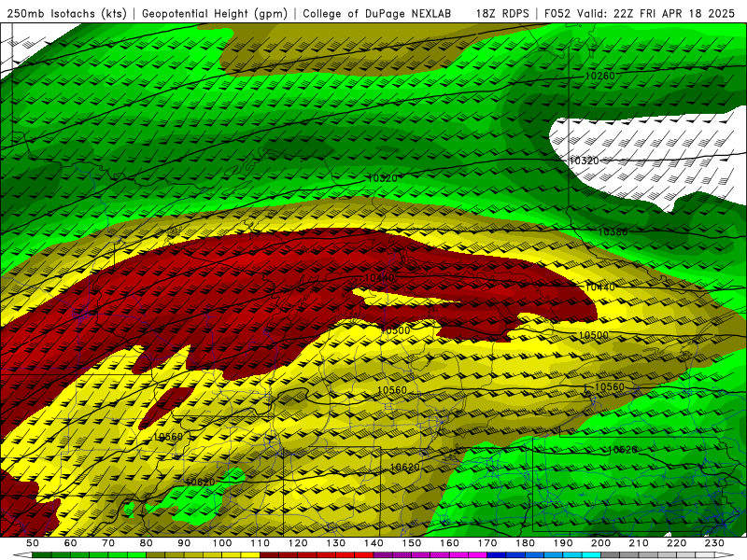
Task: Click the 10320 label touching the white area
Action: (x=585, y=161)
